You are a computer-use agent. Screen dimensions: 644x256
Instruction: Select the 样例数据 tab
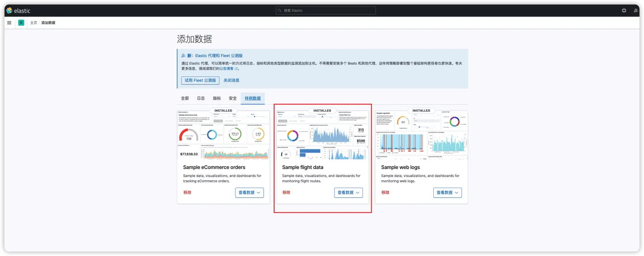click(x=253, y=98)
